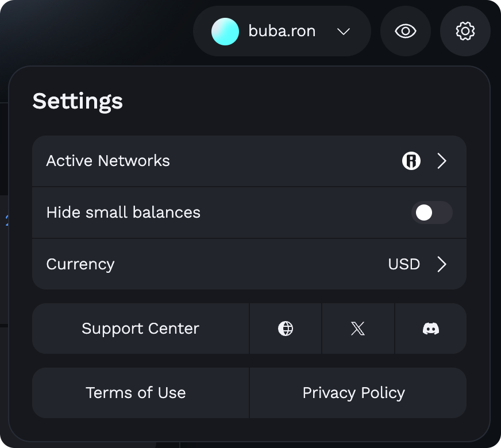Open the Support Center
The width and height of the screenshot is (501, 448).
[140, 329]
